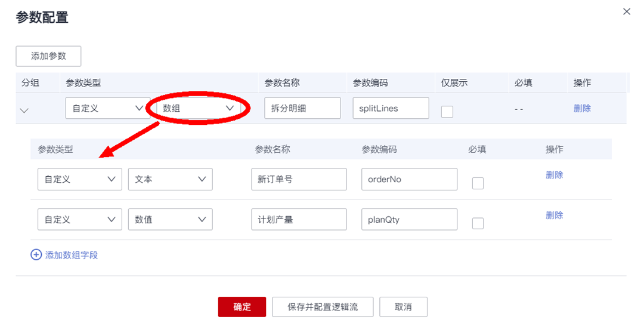Image resolution: width=644 pixels, height=335 pixels.
Task: Close the 参数配置 dialog with X
Action: pyautogui.click(x=626, y=11)
